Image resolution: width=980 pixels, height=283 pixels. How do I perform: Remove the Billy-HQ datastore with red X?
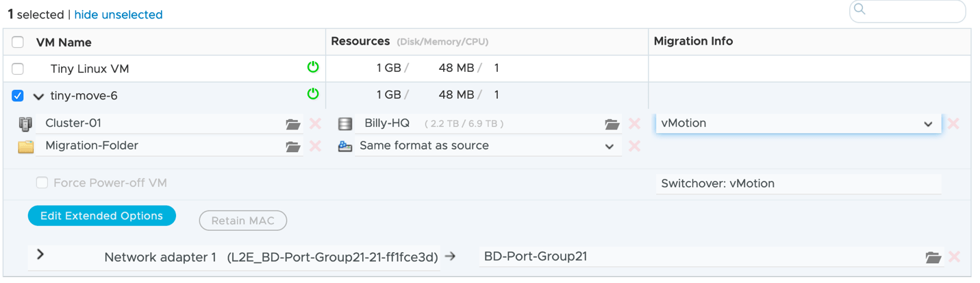(634, 123)
